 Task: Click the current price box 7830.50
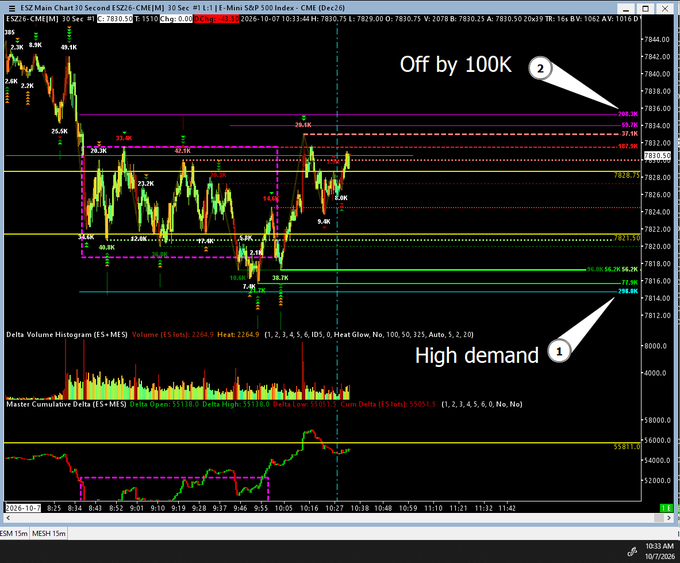tap(657, 156)
